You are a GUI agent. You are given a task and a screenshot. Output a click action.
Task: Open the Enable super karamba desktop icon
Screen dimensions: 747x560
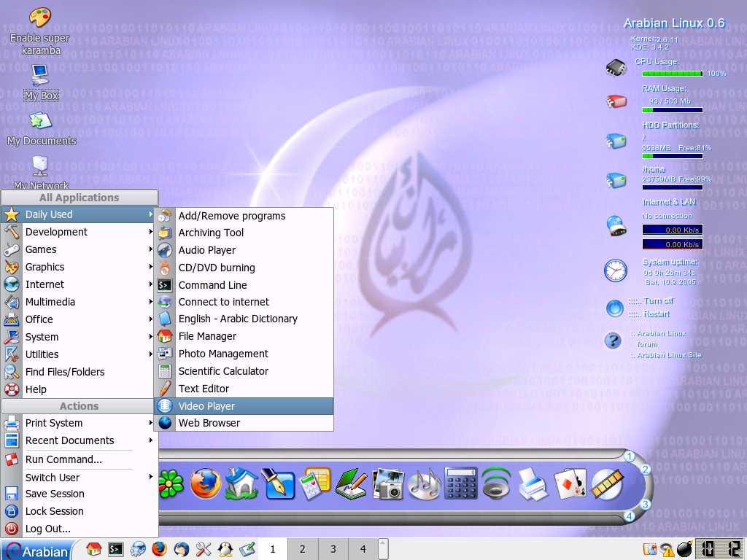point(40,29)
